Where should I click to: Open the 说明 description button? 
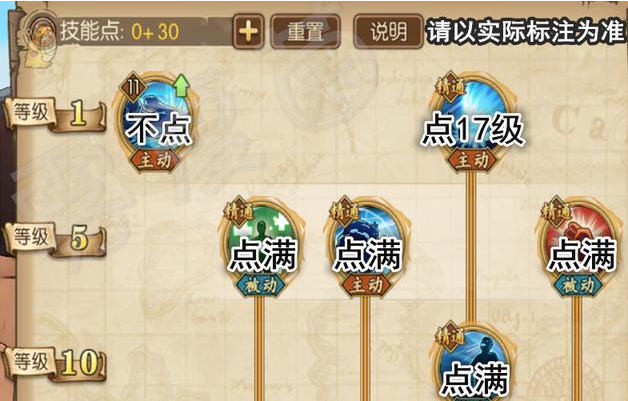pyautogui.click(x=388, y=32)
